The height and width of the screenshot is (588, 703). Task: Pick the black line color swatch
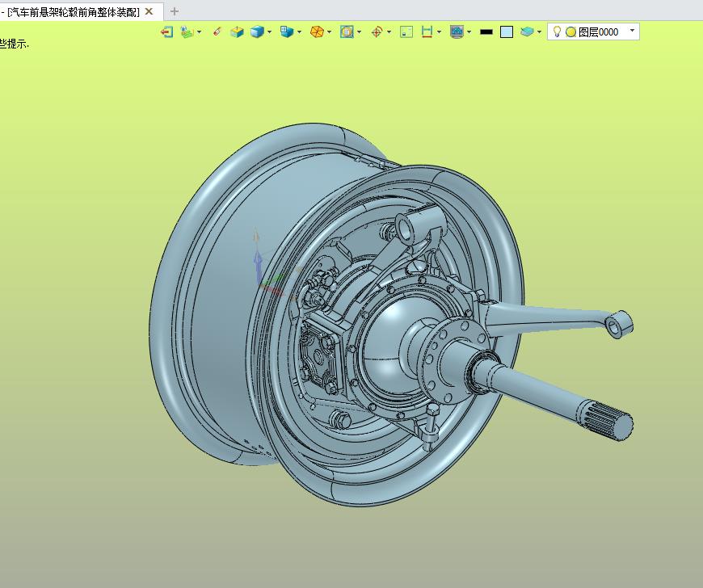click(486, 31)
